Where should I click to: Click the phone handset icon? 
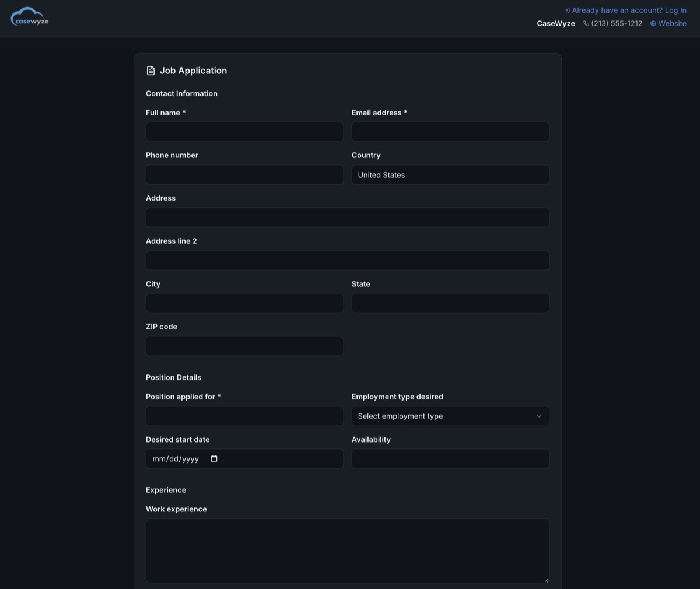(x=586, y=24)
